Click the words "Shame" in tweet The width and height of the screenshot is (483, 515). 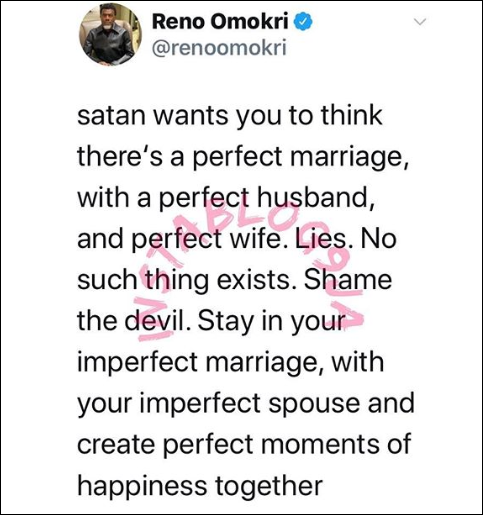[348, 280]
